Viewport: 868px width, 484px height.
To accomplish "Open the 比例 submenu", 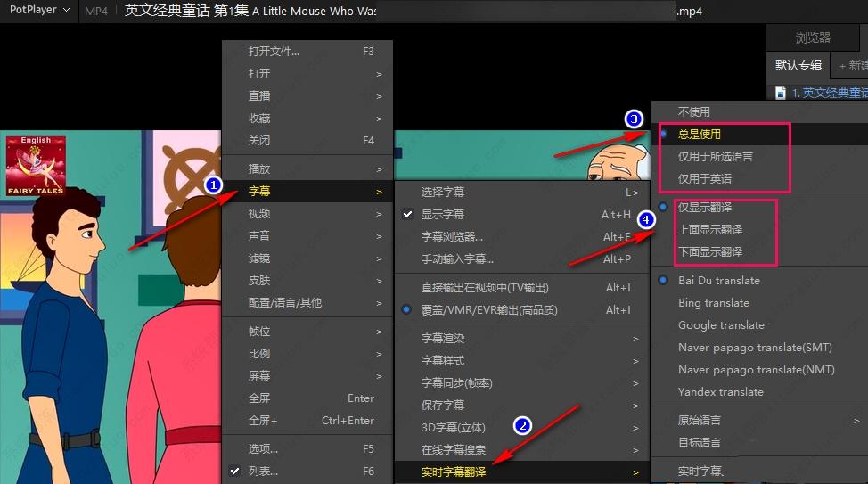I will (307, 353).
